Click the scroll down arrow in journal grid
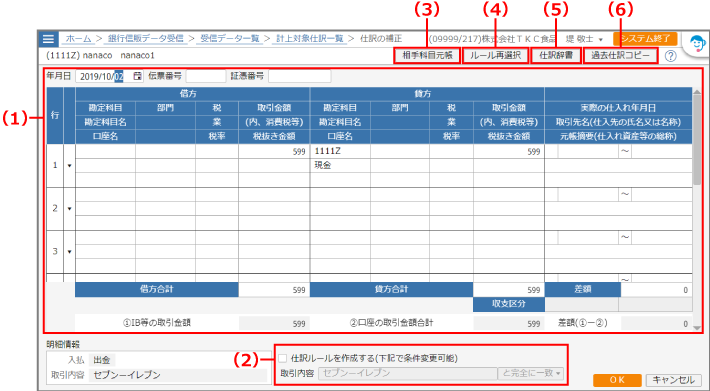This screenshot has width=710, height=391. point(696,328)
